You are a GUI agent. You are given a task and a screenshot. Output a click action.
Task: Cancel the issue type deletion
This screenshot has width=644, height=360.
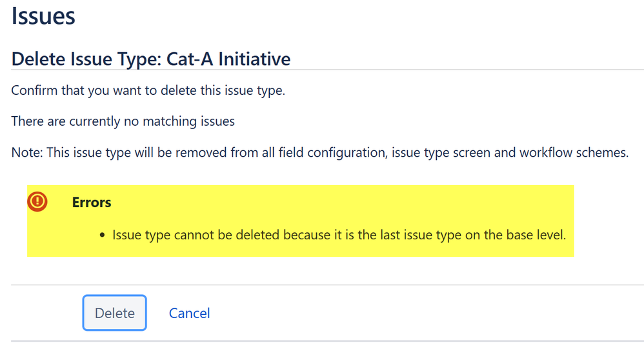(189, 313)
